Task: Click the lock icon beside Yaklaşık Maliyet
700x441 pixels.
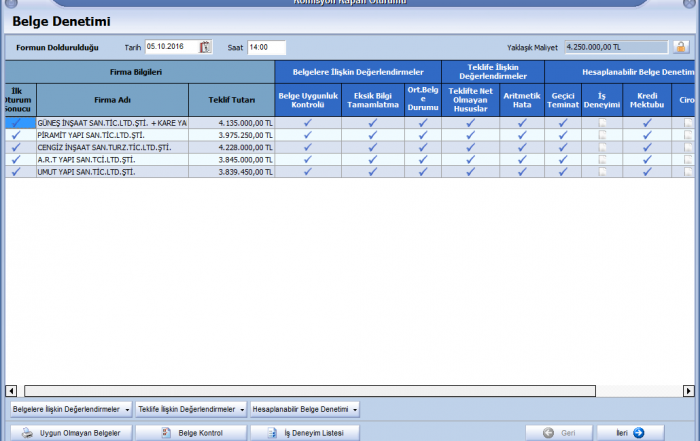Action: 680,47
